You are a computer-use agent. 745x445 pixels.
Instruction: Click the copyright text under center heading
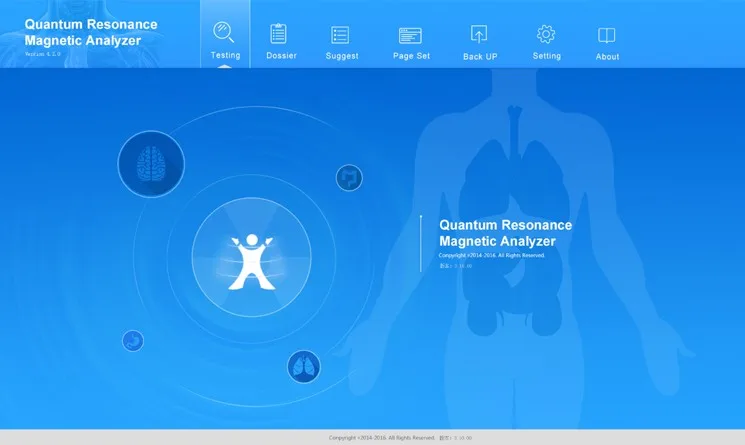(492, 256)
